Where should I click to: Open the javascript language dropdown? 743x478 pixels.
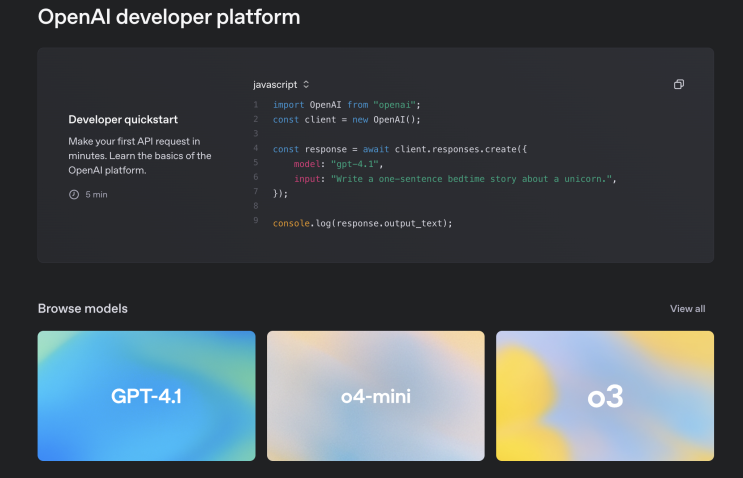pyautogui.click(x=281, y=85)
